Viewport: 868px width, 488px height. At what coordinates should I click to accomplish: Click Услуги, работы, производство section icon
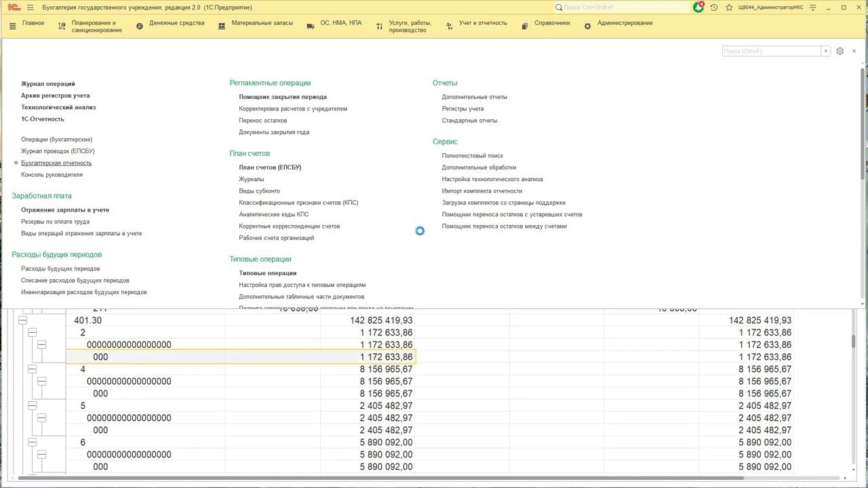point(379,26)
